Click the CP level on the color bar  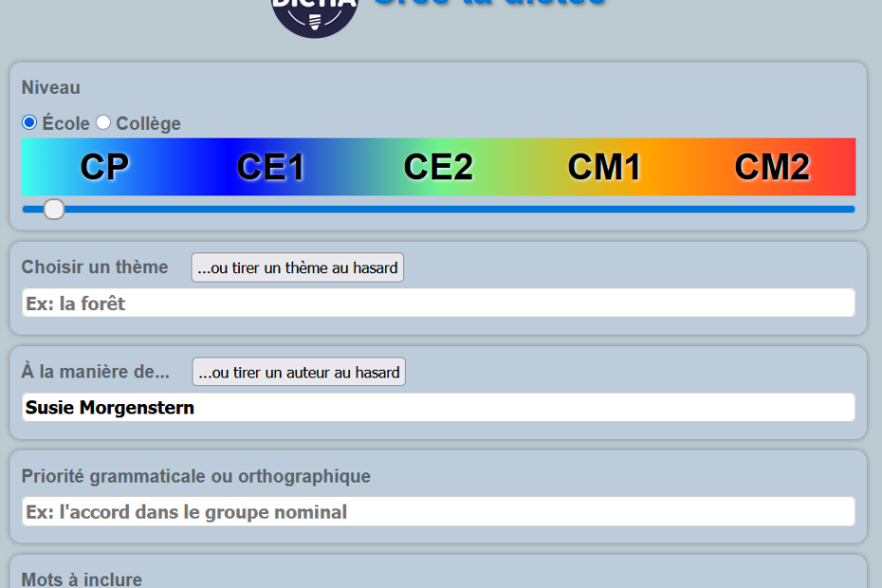coord(104,167)
